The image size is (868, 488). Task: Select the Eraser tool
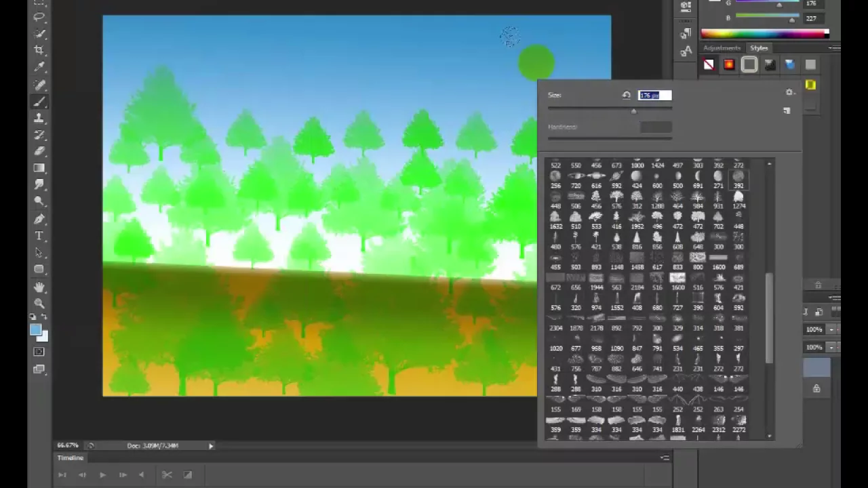pos(39,151)
